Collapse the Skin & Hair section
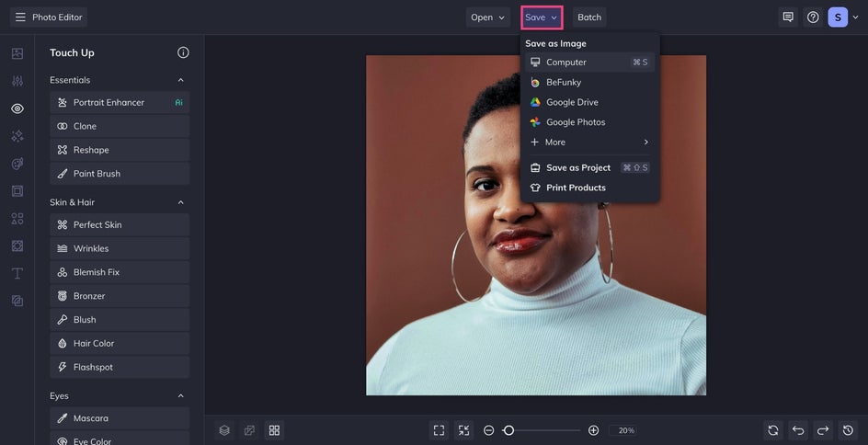Viewport: 868px width, 445px height. point(180,202)
